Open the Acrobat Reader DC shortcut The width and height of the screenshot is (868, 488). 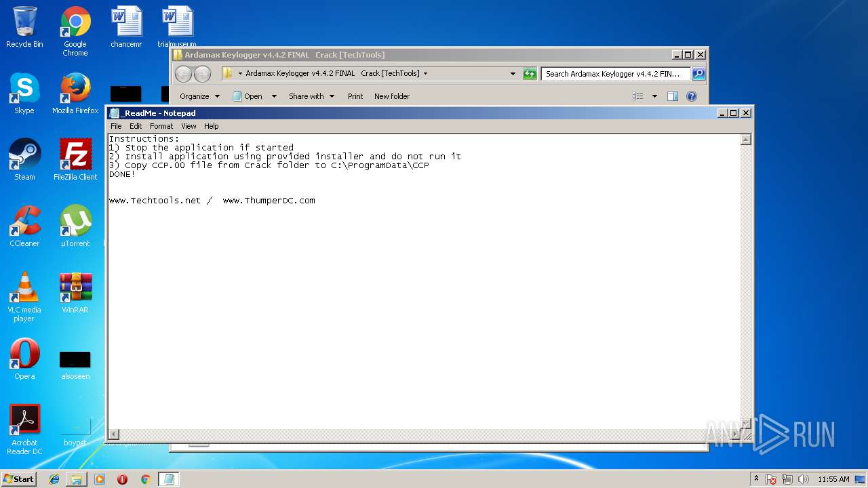click(x=24, y=430)
